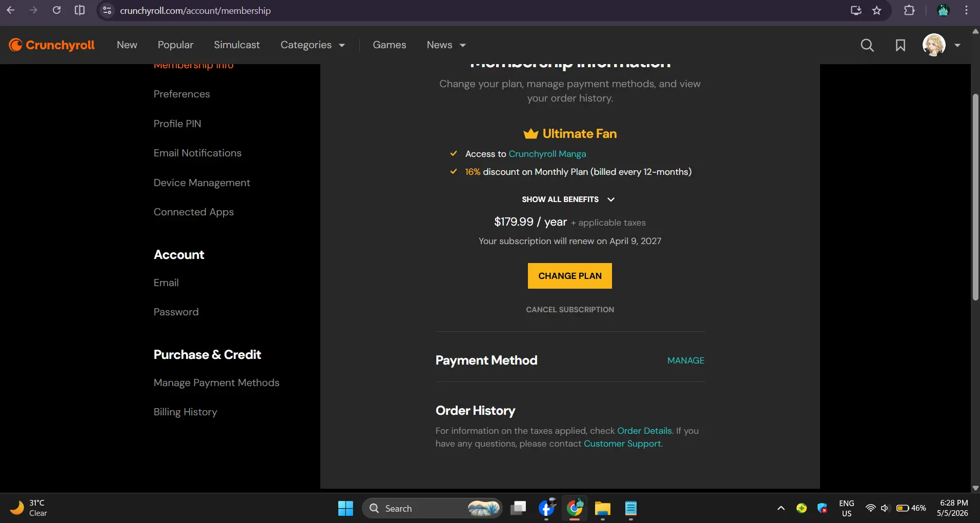980x523 pixels.
Task: Expand SHOW ALL BENEFITS
Action: pyautogui.click(x=568, y=199)
